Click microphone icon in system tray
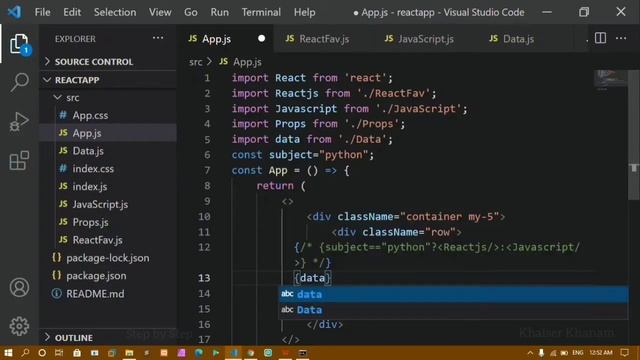The image size is (640, 360). (541, 353)
